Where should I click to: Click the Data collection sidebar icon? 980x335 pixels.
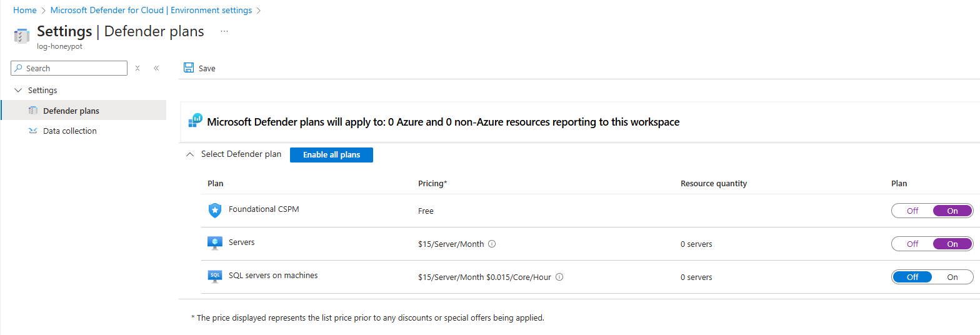tap(33, 131)
